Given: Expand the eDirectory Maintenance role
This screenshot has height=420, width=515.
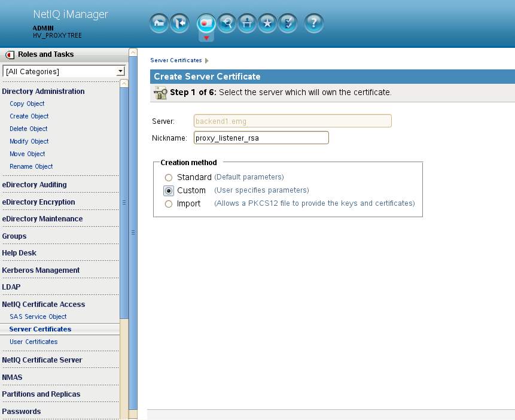Looking at the screenshot, I should (x=42, y=219).
